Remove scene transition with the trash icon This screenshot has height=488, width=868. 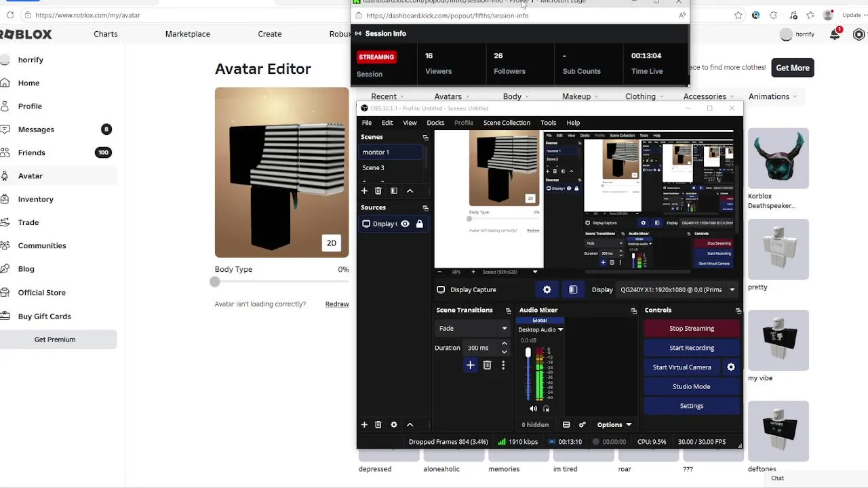(487, 365)
